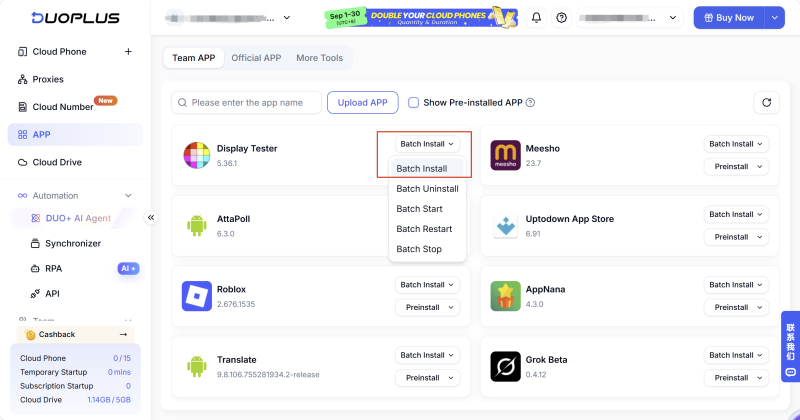Screen dimensions: 800x420
Task: Click AI+ badge next to RPA
Action: pos(128,268)
